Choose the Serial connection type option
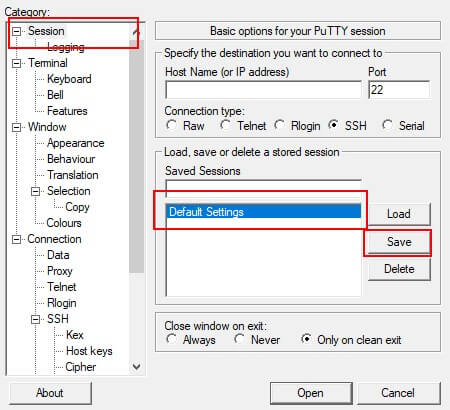450x410 pixels. pos(387,126)
